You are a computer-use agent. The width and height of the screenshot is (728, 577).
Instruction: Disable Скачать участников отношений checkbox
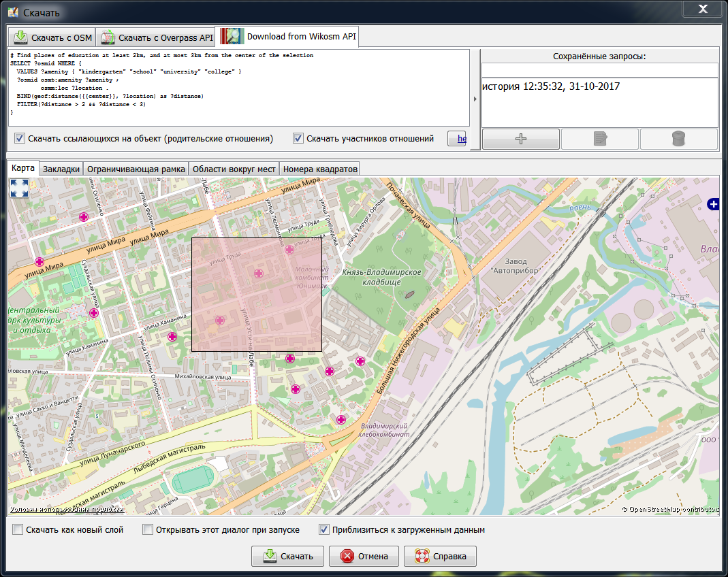pos(298,138)
